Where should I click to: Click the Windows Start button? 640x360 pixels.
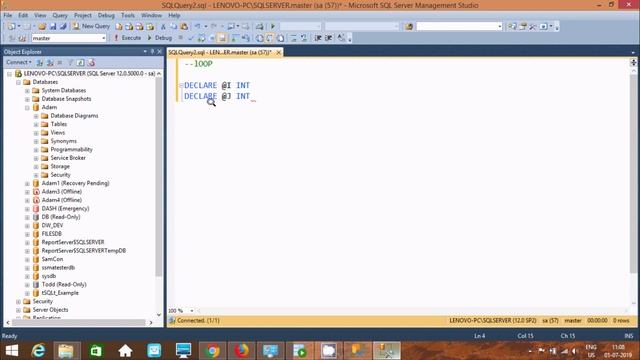click(x=12, y=351)
